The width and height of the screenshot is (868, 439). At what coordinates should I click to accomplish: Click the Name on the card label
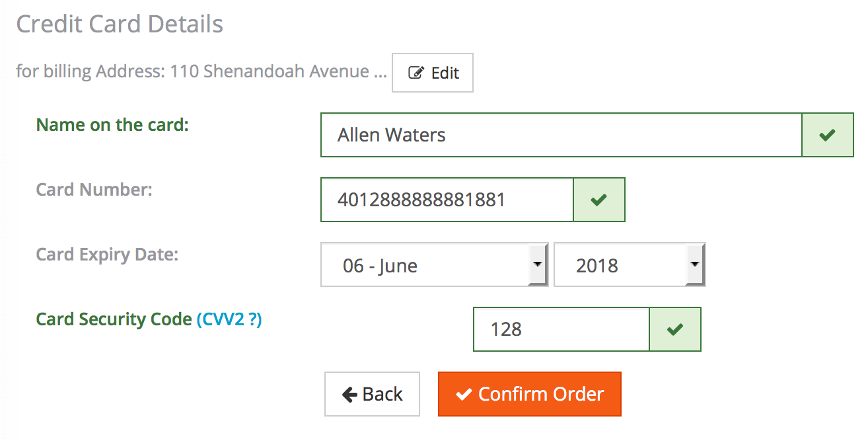[112, 124]
